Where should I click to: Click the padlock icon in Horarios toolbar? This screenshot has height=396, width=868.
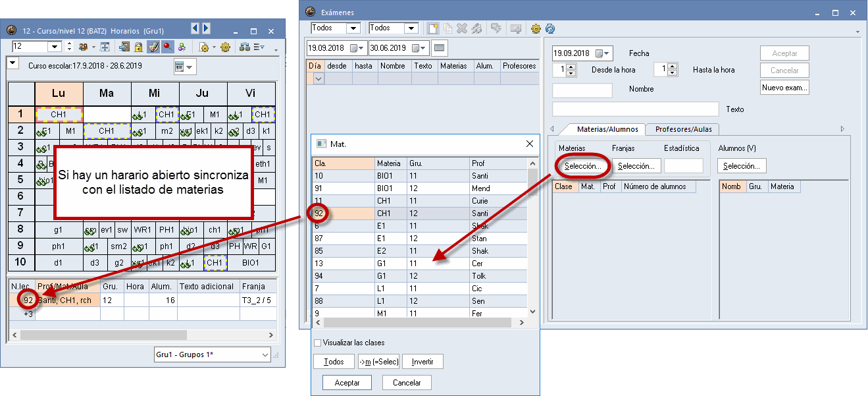coord(138,47)
